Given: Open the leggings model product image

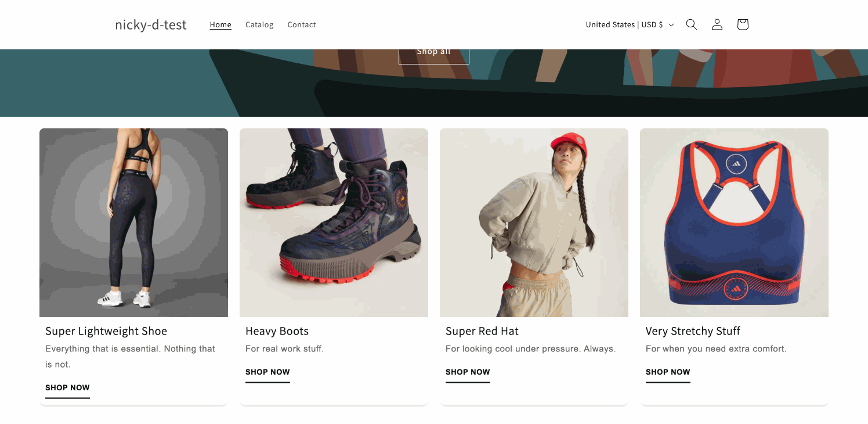Looking at the screenshot, I should pyautogui.click(x=133, y=222).
